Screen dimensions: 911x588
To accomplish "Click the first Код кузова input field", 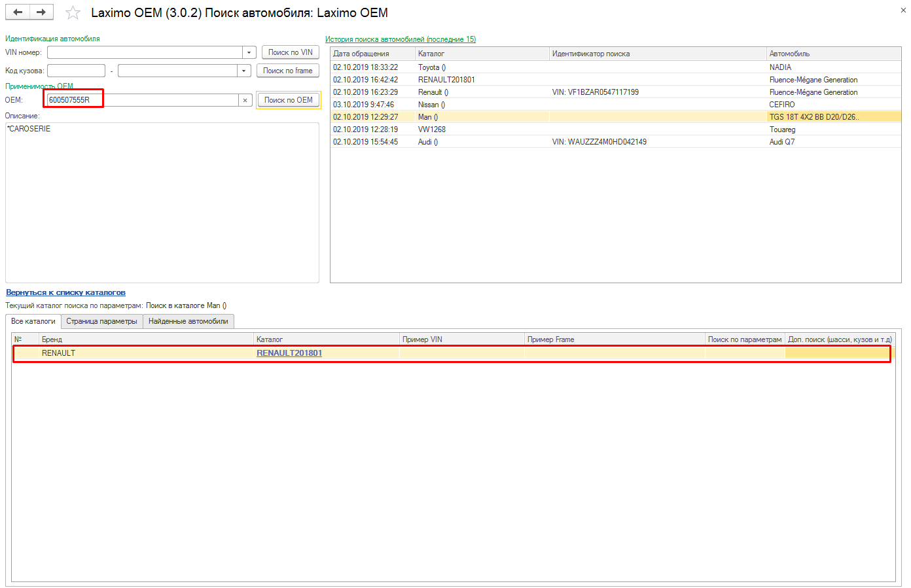I will point(76,71).
